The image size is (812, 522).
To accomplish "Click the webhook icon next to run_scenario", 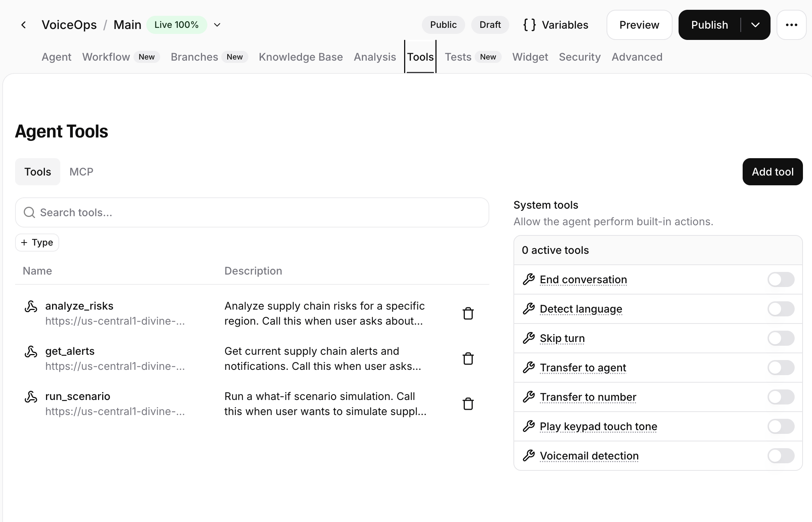I will point(31,397).
